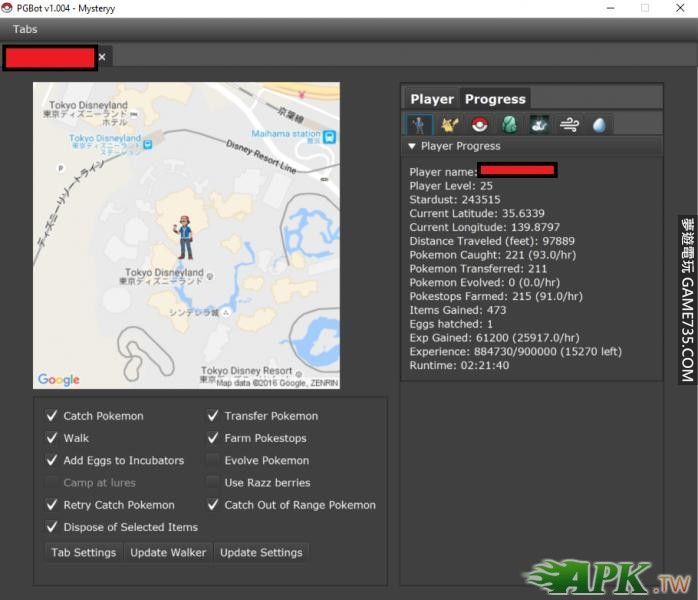Image resolution: width=698 pixels, height=600 pixels.
Task: Click the Pokeball icon tab
Action: (479, 125)
